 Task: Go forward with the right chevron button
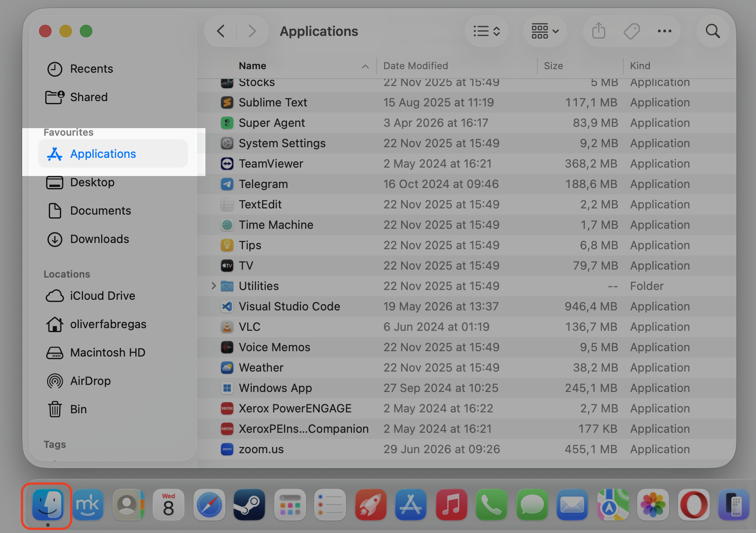pos(252,31)
